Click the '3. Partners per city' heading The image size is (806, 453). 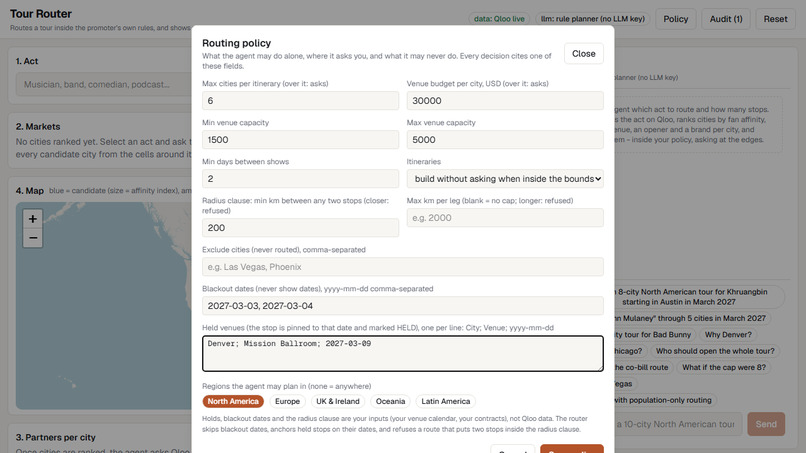tap(56, 438)
